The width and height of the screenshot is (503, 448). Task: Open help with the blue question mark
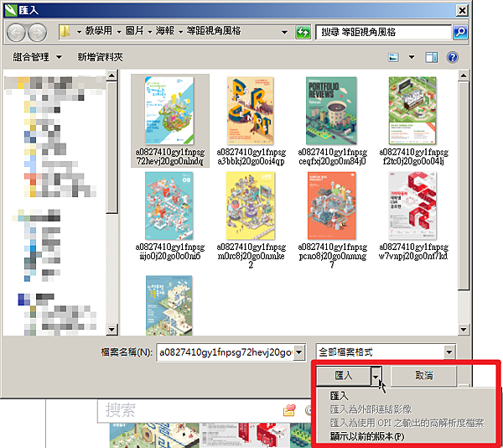453,57
